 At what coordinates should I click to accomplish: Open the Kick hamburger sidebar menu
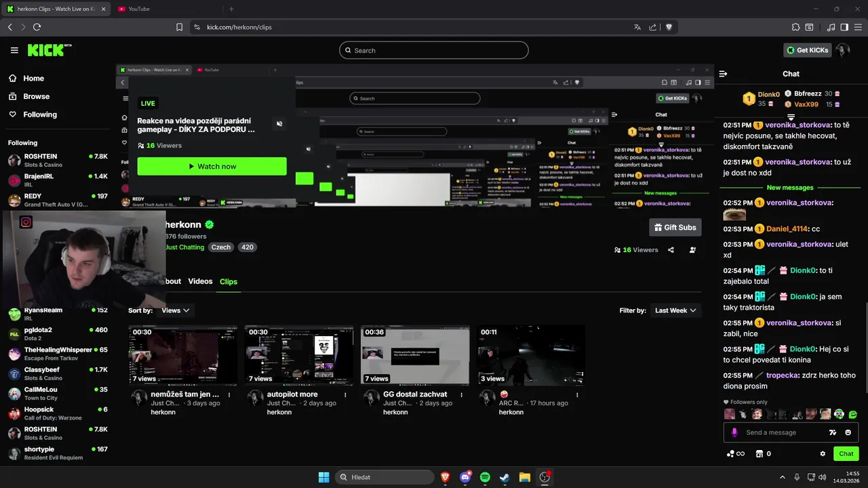pos(14,50)
